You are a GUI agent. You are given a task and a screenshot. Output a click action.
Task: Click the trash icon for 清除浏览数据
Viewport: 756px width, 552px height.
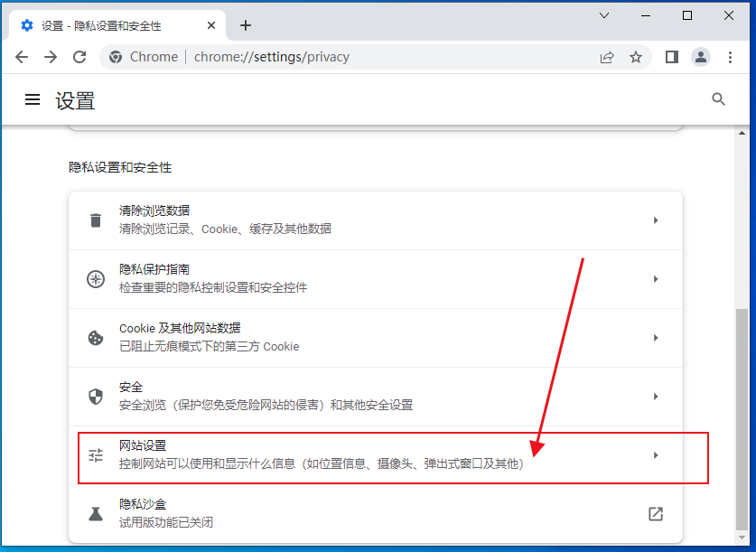[x=96, y=220]
